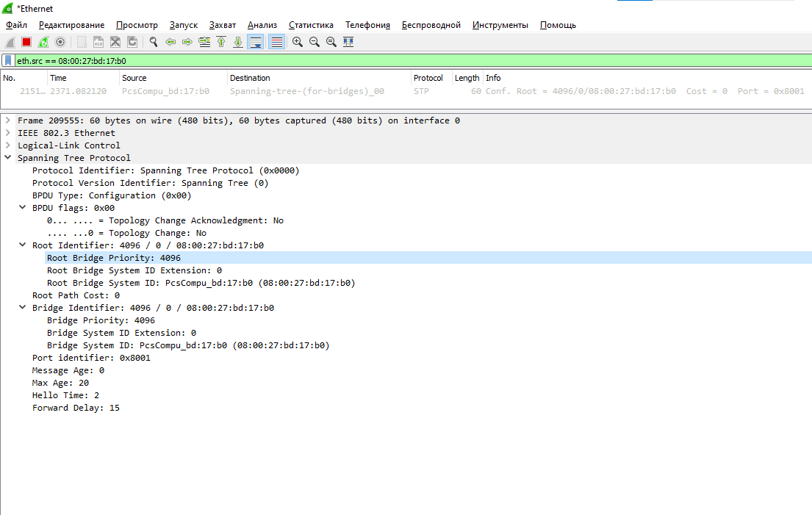Jump to the last packet icon
The height and width of the screenshot is (515, 812).
tap(238, 43)
